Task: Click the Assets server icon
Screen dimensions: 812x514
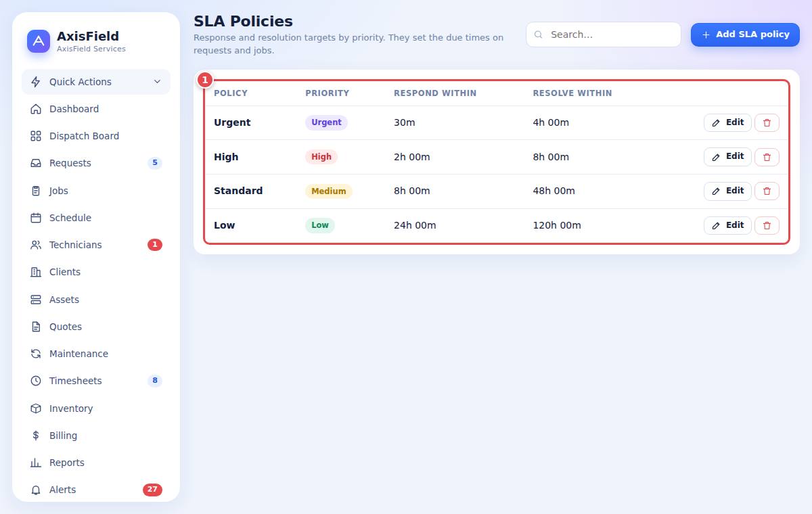Action: click(x=36, y=300)
